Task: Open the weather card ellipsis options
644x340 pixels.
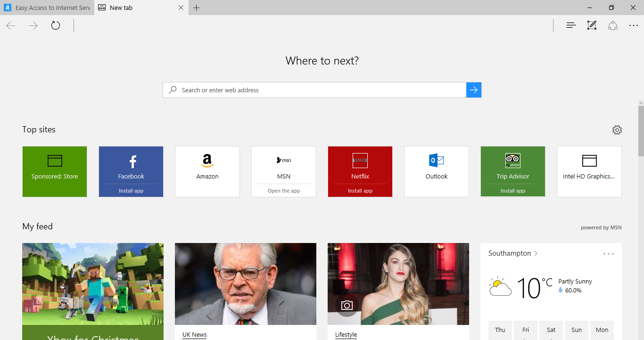Action: pyautogui.click(x=609, y=254)
